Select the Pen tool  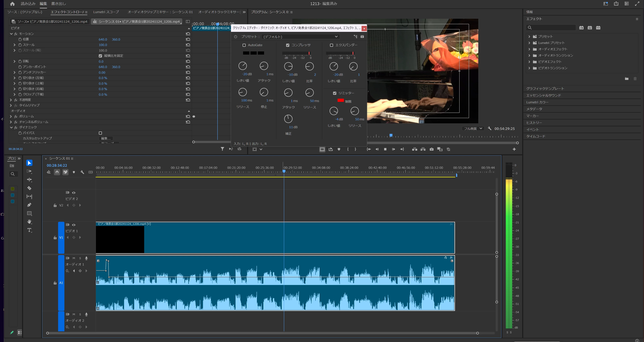coord(29,205)
